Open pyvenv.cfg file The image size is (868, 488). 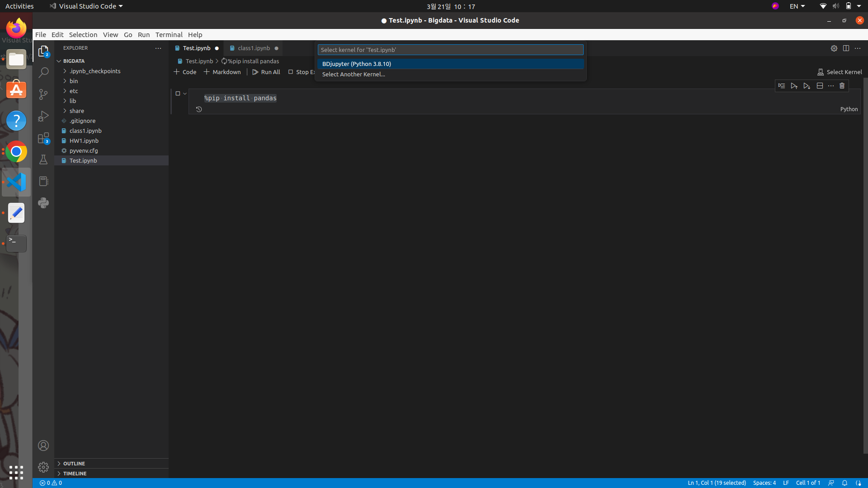(84, 150)
